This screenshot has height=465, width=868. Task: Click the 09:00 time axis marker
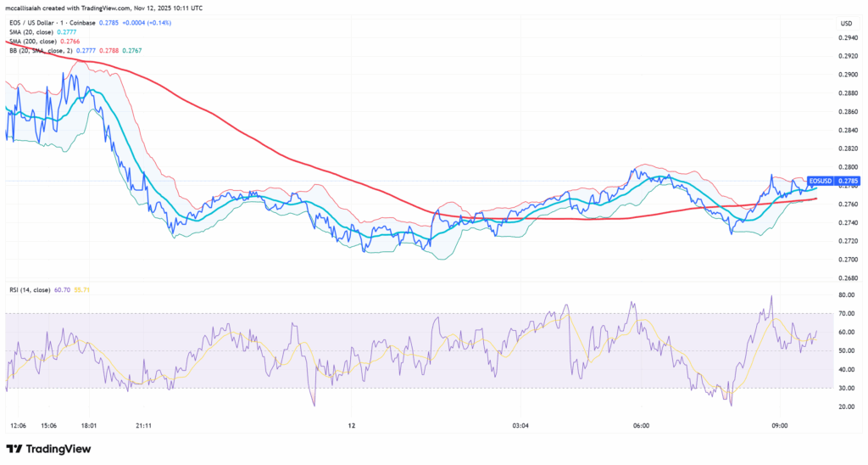(780, 425)
